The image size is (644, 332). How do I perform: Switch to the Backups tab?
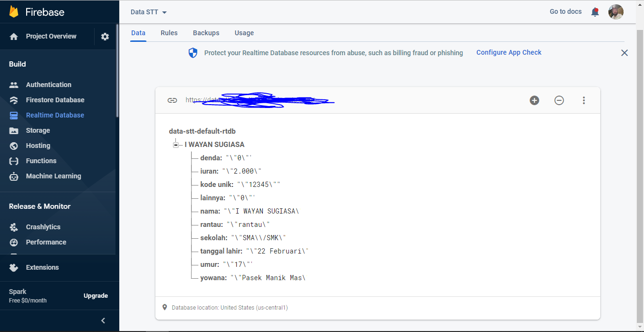[206, 33]
